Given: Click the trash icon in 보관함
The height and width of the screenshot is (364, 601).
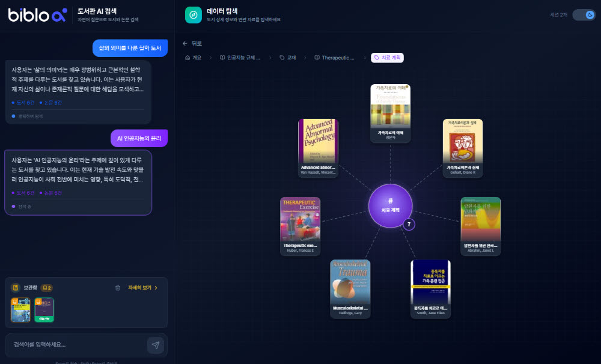Looking at the screenshot, I should click(118, 288).
